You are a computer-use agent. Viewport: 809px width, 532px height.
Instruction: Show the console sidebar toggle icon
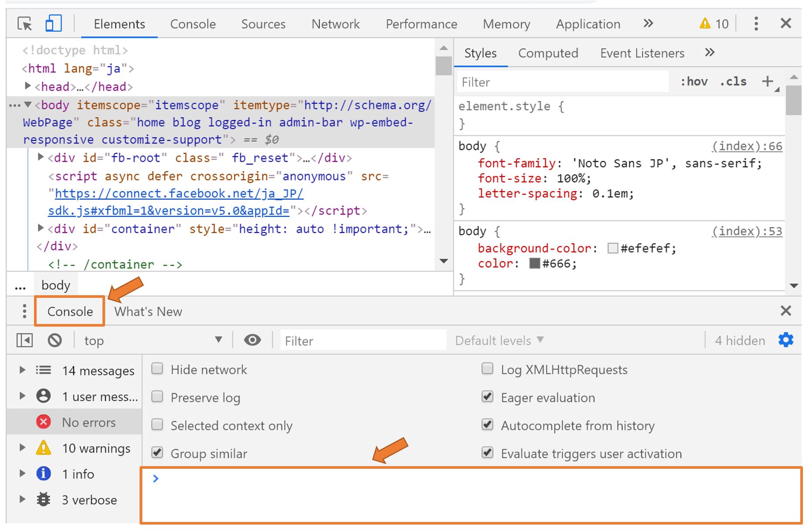tap(24, 340)
